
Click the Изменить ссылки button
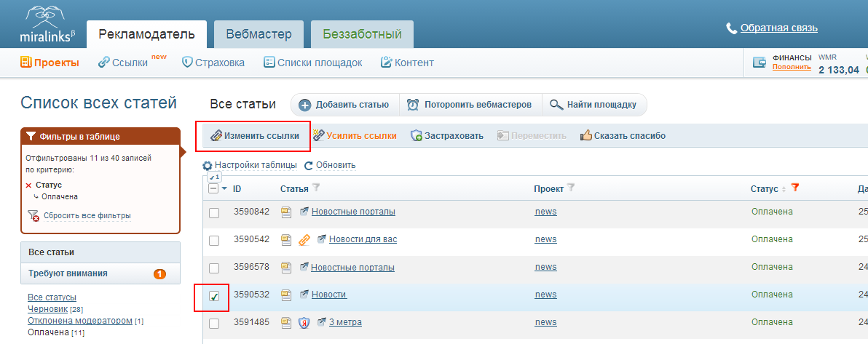[x=255, y=135]
